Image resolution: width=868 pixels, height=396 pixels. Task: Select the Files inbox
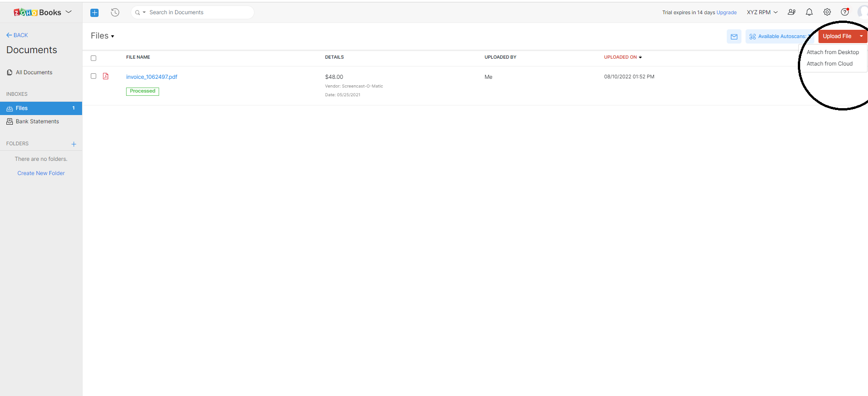click(41, 108)
